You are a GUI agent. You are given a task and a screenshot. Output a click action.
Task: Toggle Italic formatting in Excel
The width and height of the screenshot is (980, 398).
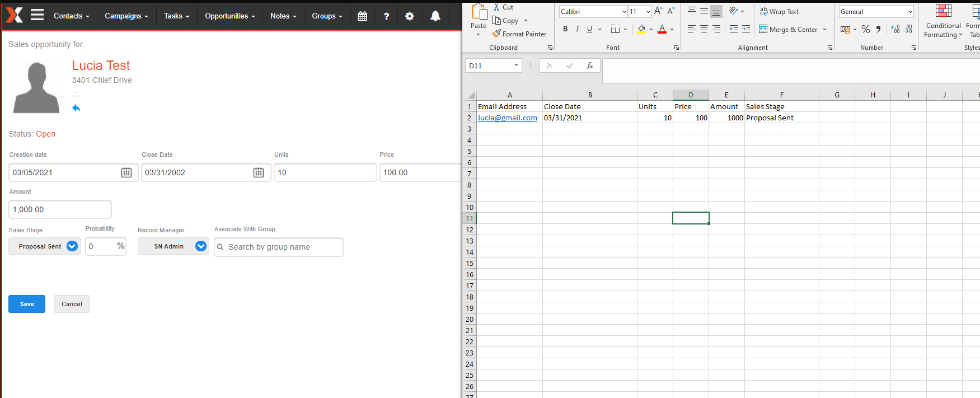tap(577, 29)
